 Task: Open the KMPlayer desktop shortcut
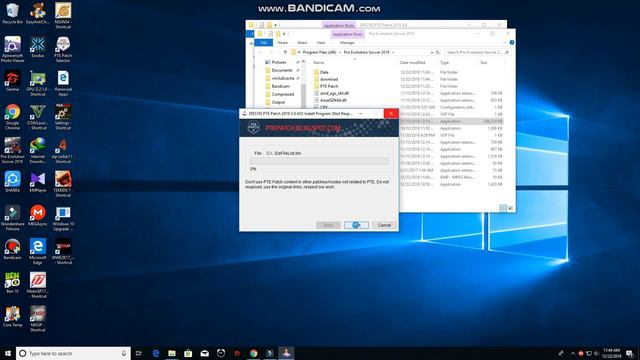38,182
